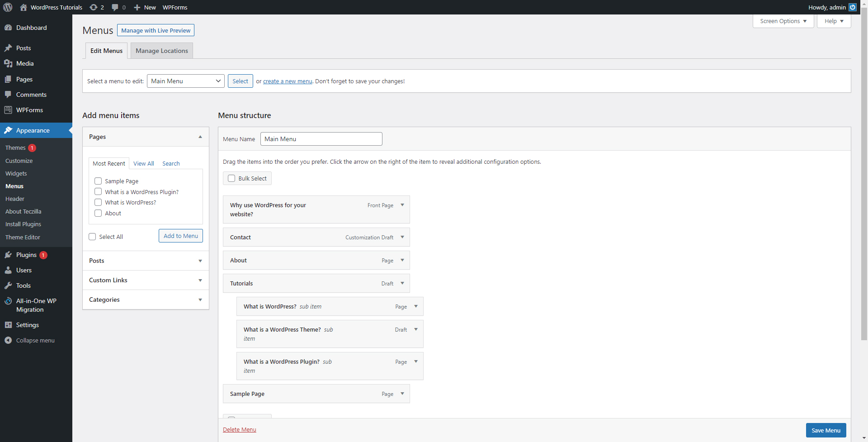Open the Theme Editor submenu item
Viewport: 868px width, 442px height.
click(x=23, y=237)
